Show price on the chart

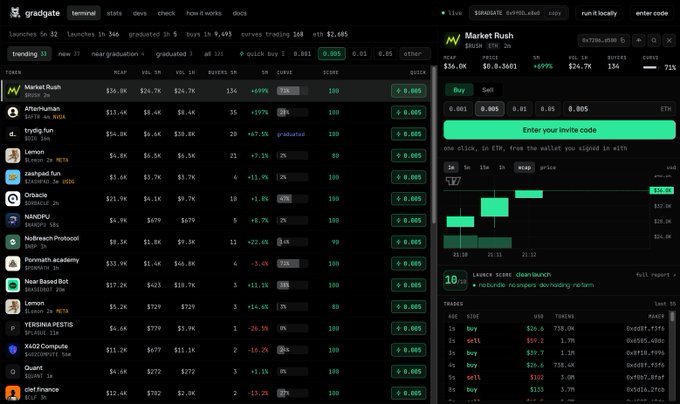[x=548, y=167]
